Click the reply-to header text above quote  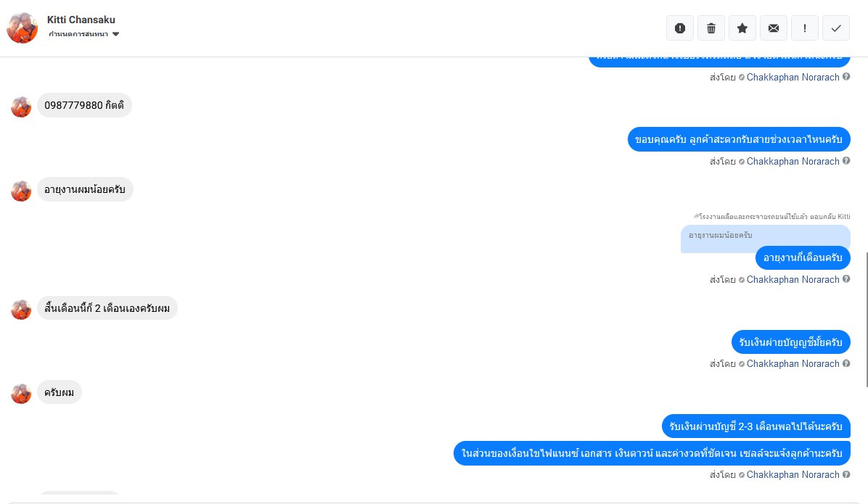771,216
